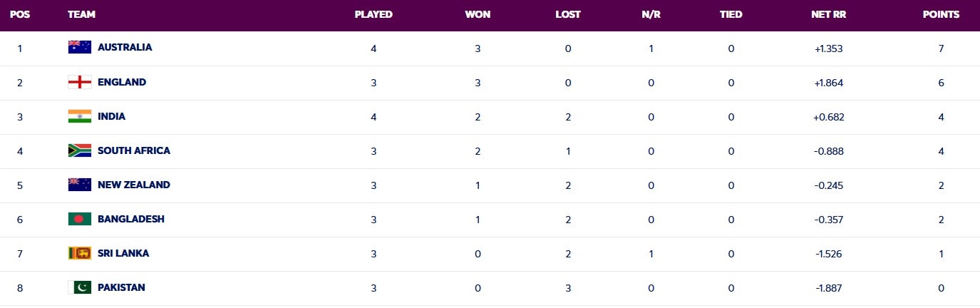Click the TEAM column header
Viewport: 980px width, 308px height.
pyautogui.click(x=81, y=14)
